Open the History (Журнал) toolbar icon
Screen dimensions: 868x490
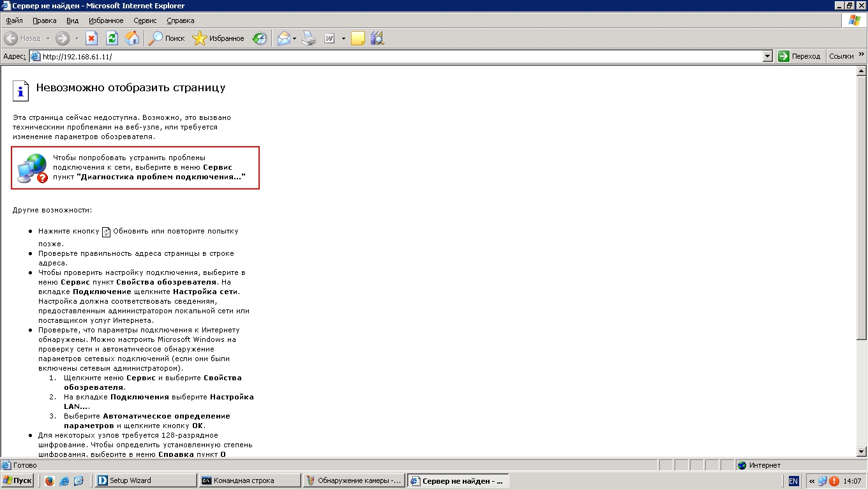point(259,38)
